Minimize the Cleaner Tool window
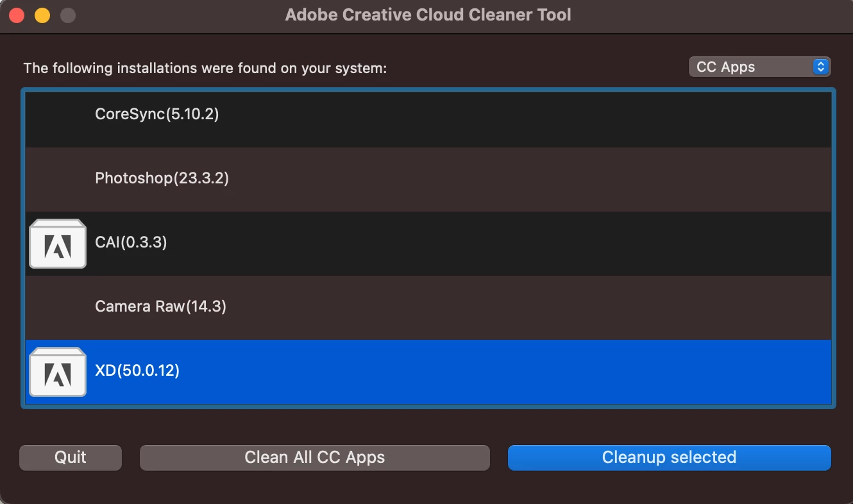The height and width of the screenshot is (504, 853). click(x=42, y=15)
